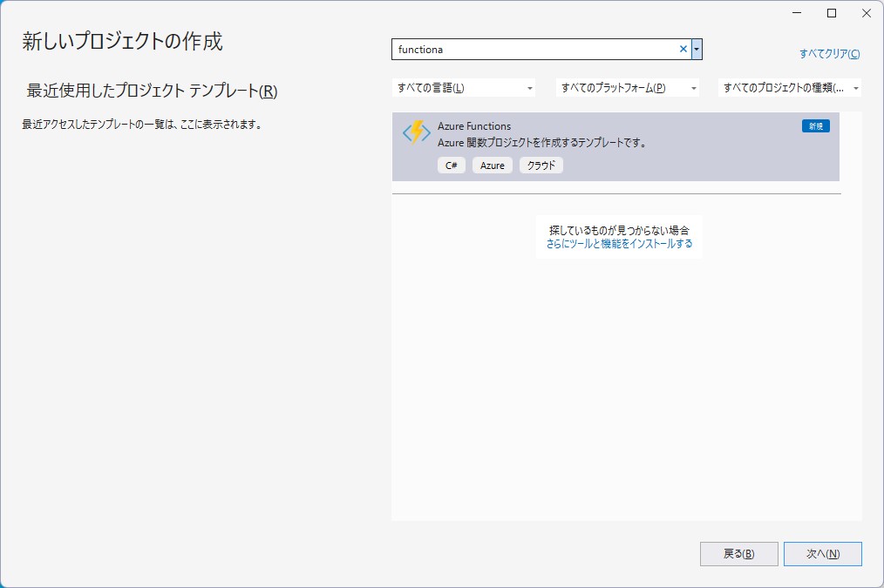Click the 新規 badge on Azure Functions
Screen dimensions: 884x588
[816, 126]
